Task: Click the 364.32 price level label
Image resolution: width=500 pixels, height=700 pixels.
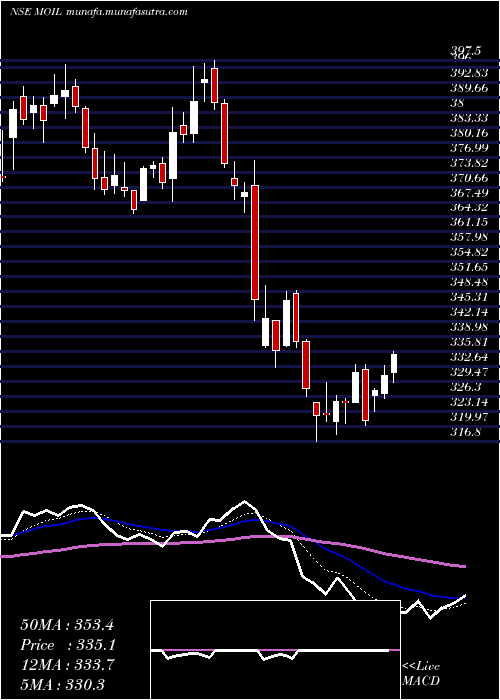Action: pos(469,207)
